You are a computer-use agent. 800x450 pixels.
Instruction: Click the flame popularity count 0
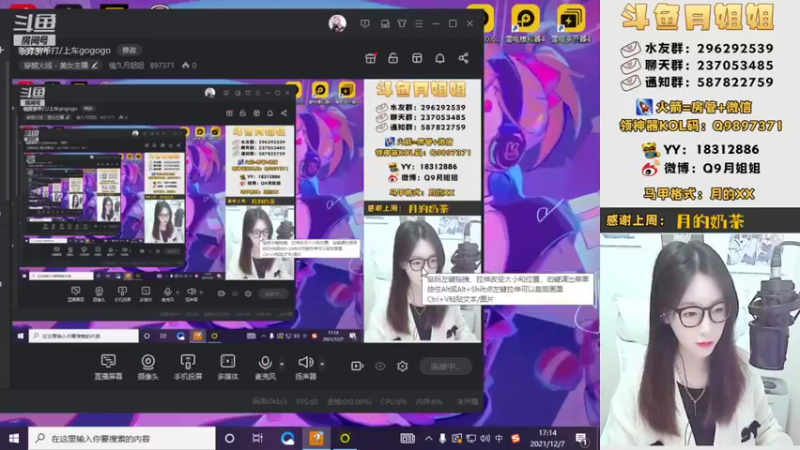[x=189, y=65]
